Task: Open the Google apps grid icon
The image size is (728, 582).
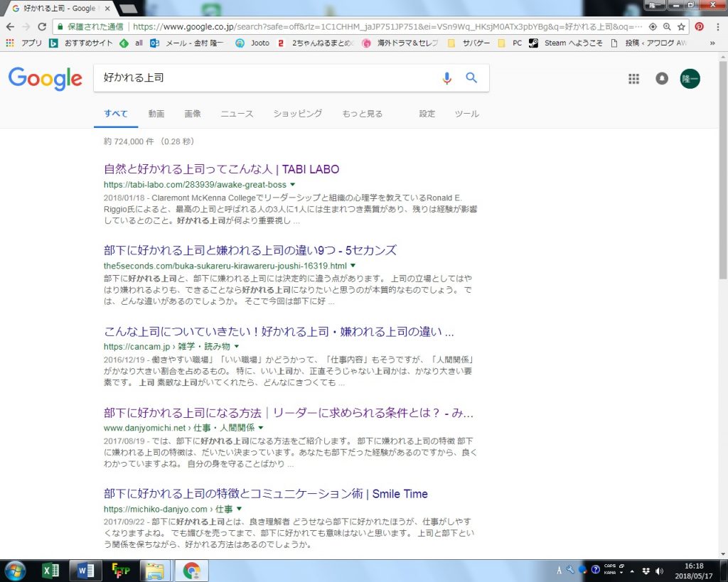Action: 633,78
